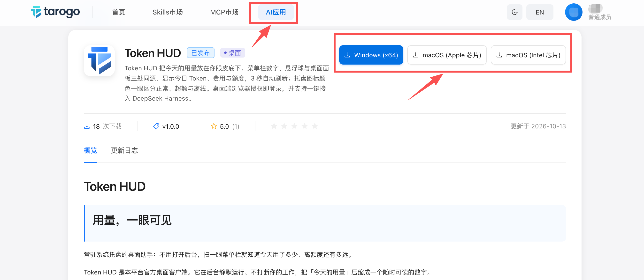This screenshot has height=280, width=644.
Task: Rate four stars
Action: (305, 126)
